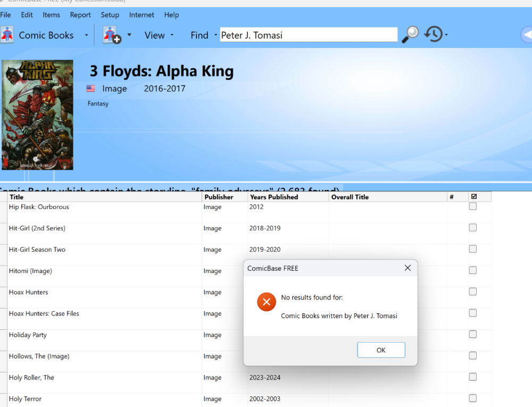
Task: Open the search history clock icon
Action: 433,35
